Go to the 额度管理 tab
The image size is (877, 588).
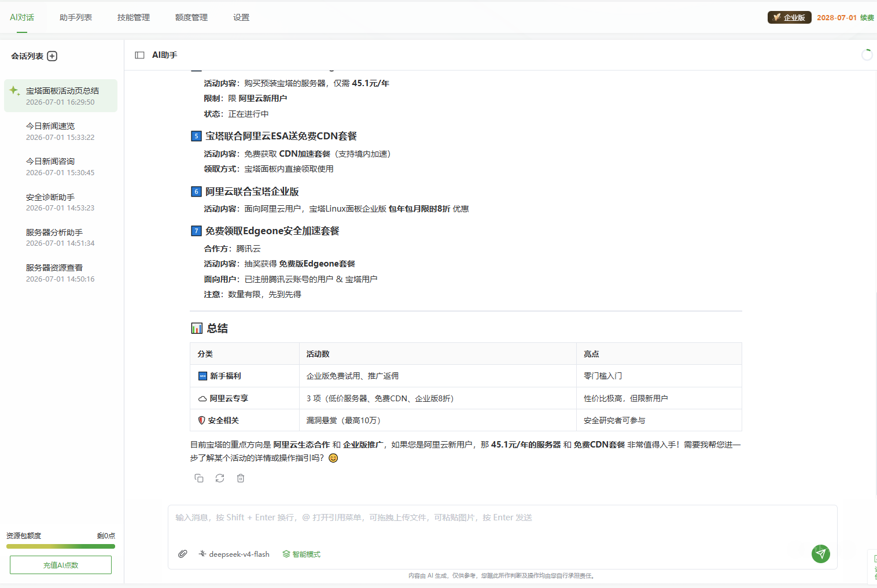[x=191, y=17]
